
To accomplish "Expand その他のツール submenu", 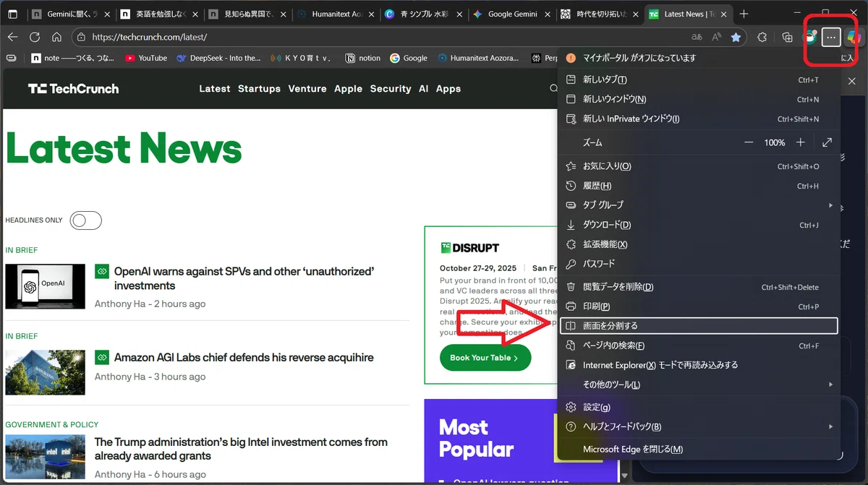I will [699, 385].
